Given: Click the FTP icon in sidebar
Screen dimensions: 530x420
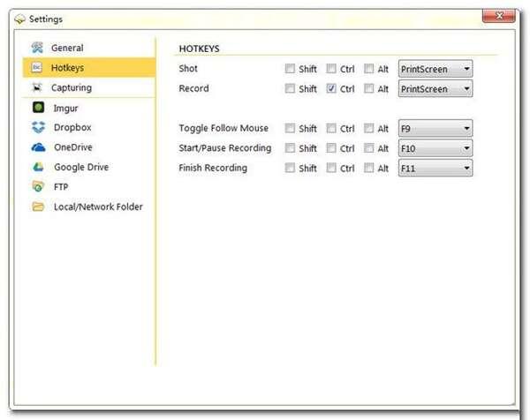Looking at the screenshot, I should pos(38,187).
